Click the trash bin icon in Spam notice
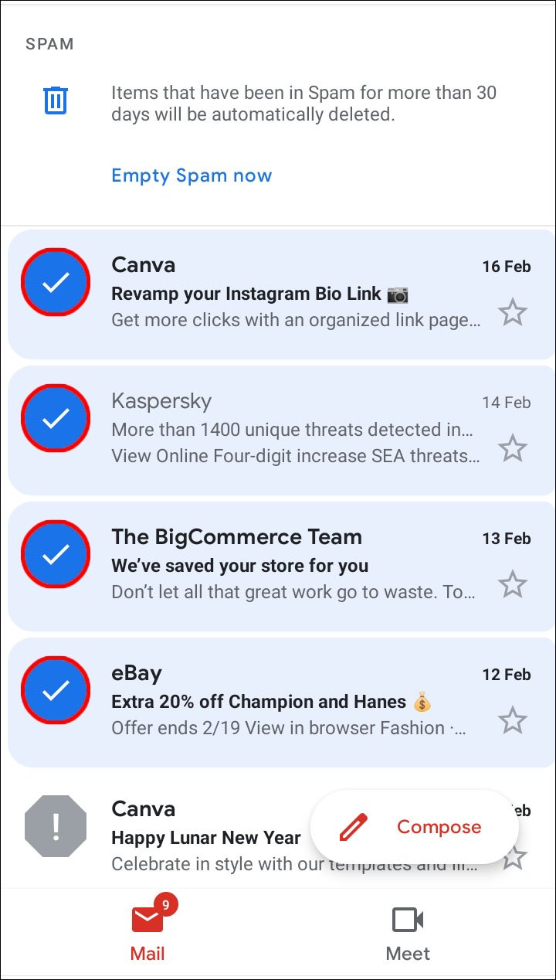556x980 pixels. coord(56,101)
